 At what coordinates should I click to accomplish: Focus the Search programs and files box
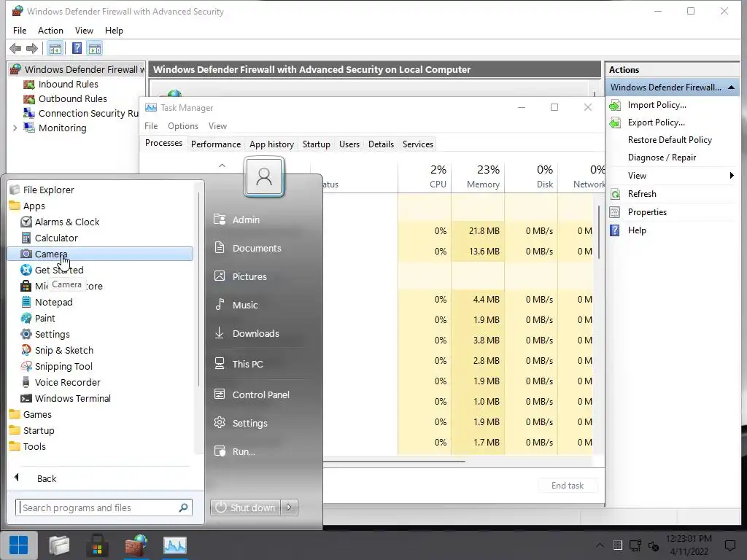pyautogui.click(x=104, y=507)
